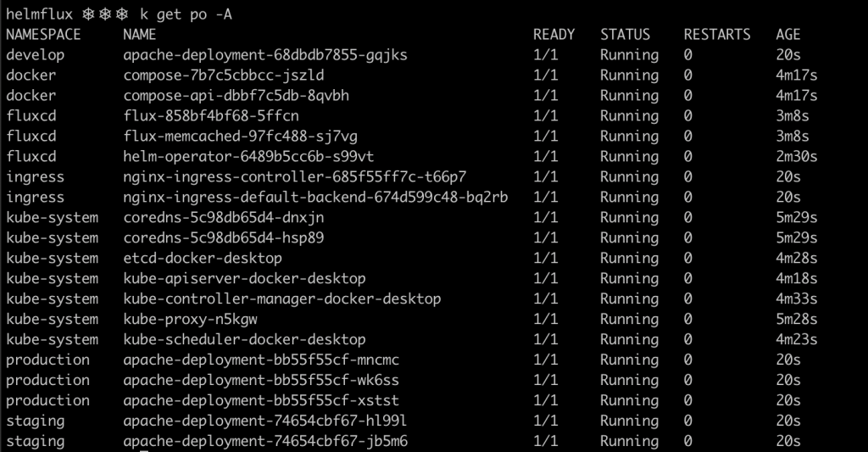This screenshot has width=868, height=452.
Task: Select the apache-deployment-bb55f55cf-wk6ss pod name
Action: (x=261, y=380)
